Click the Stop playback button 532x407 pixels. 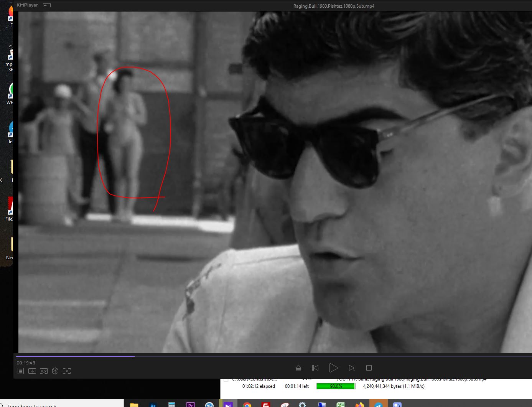(x=369, y=368)
